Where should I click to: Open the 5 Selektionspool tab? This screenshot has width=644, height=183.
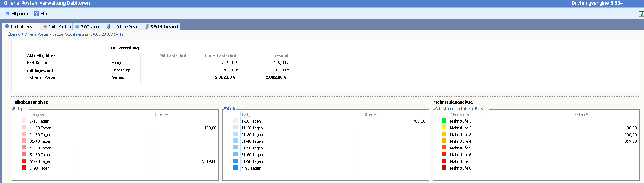click(x=161, y=27)
